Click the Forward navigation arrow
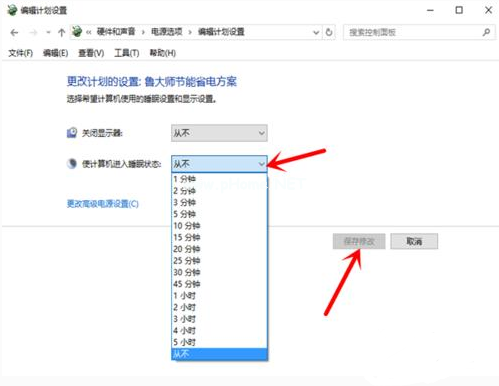 33,33
